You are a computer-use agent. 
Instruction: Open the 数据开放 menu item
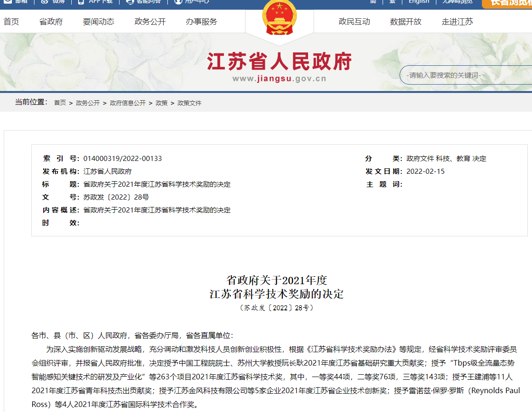pos(406,22)
